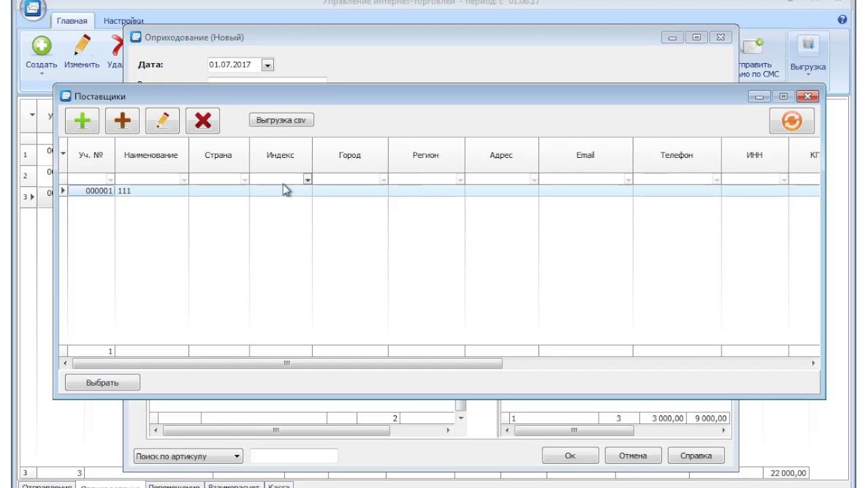Screen dimensions: 868x488
Task: Sort suppliers by Наименование column header
Action: (x=151, y=155)
